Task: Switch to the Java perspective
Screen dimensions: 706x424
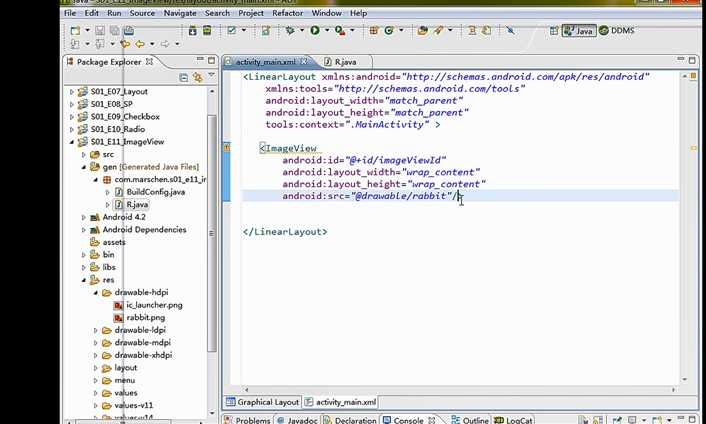Action: click(x=578, y=31)
